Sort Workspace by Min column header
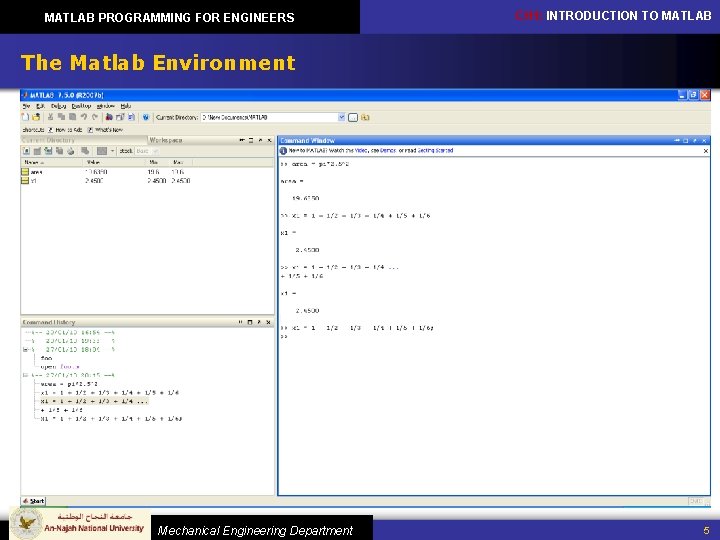Screen dimensions: 720x540 pos(153,162)
